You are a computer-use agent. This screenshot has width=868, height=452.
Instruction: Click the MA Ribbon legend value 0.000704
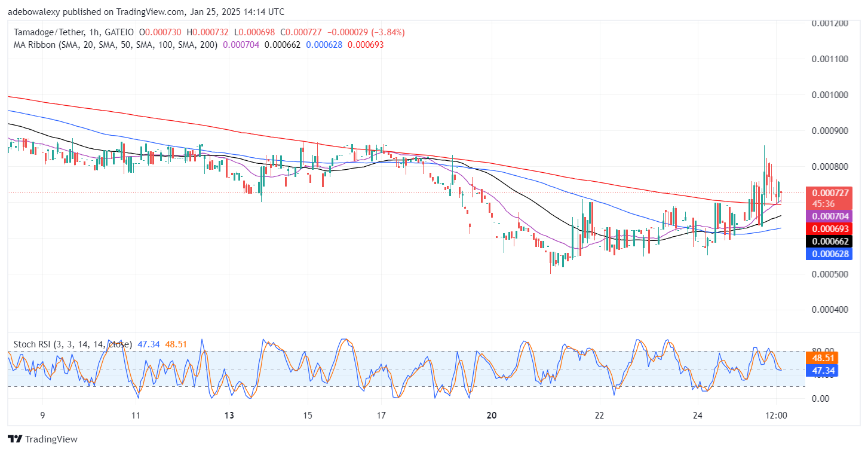coord(241,44)
